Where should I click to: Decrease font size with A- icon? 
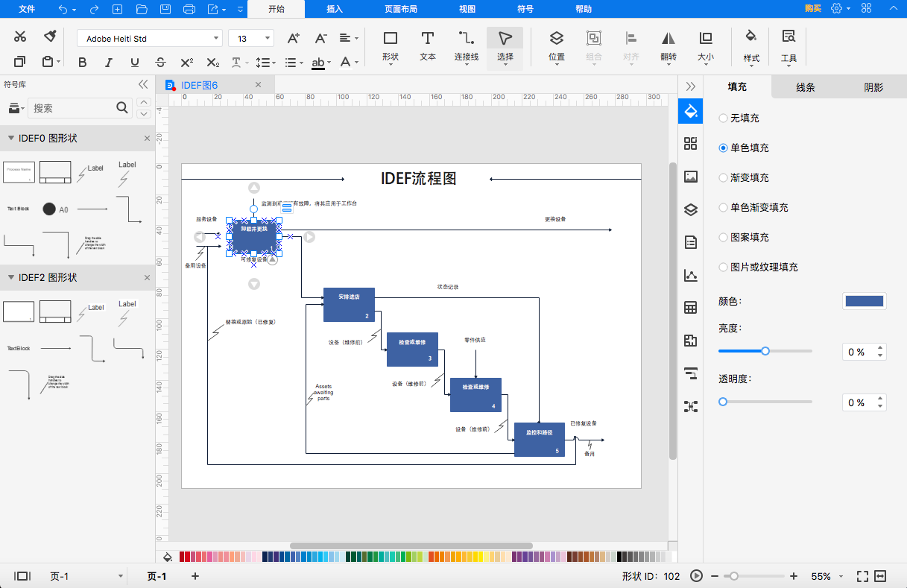click(320, 38)
